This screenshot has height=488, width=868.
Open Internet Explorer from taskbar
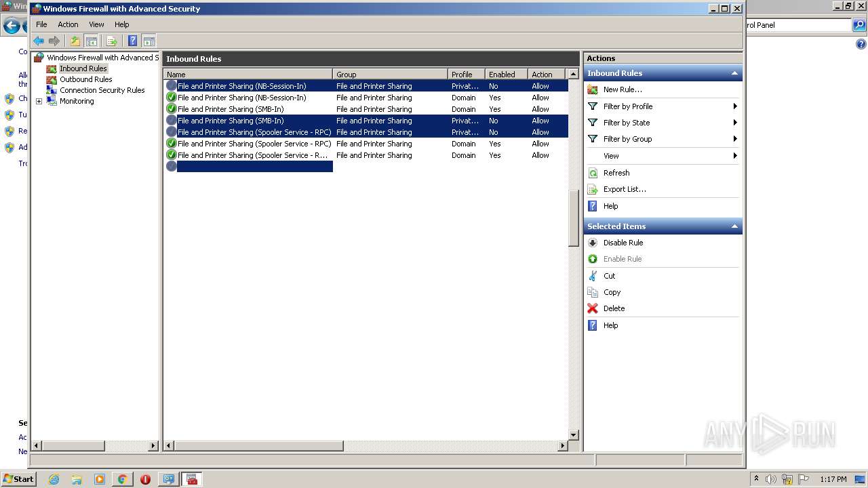(x=54, y=479)
